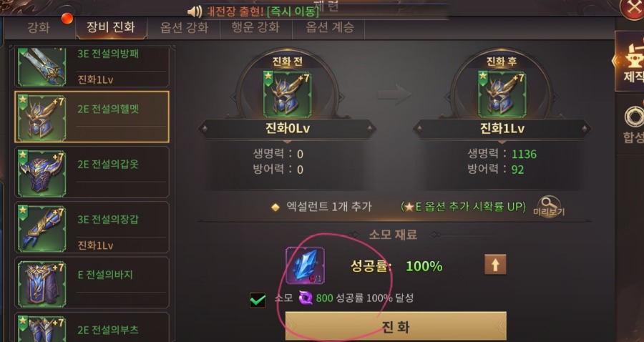This screenshot has height=342, width=644.
Task: Click the purple currency swirl icon
Action: 305,298
